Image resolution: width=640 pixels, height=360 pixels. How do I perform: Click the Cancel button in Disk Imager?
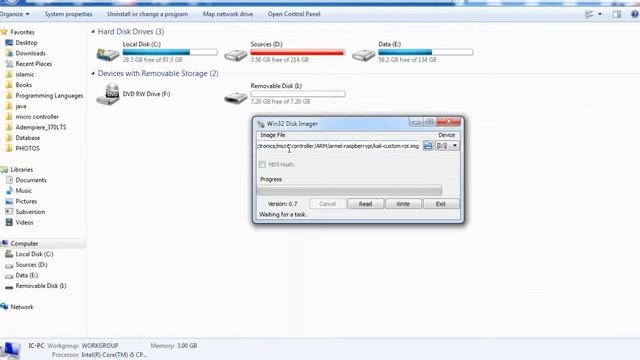[x=327, y=204]
